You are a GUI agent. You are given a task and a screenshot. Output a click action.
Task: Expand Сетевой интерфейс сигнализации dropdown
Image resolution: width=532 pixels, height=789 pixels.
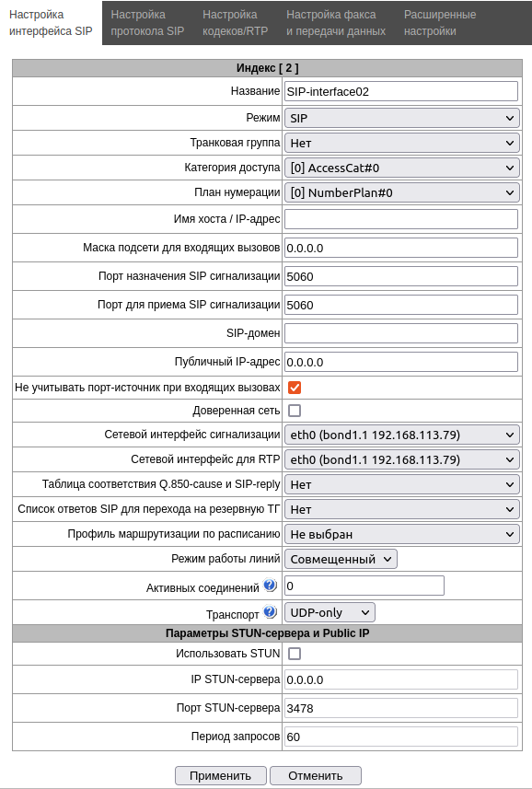tap(401, 435)
